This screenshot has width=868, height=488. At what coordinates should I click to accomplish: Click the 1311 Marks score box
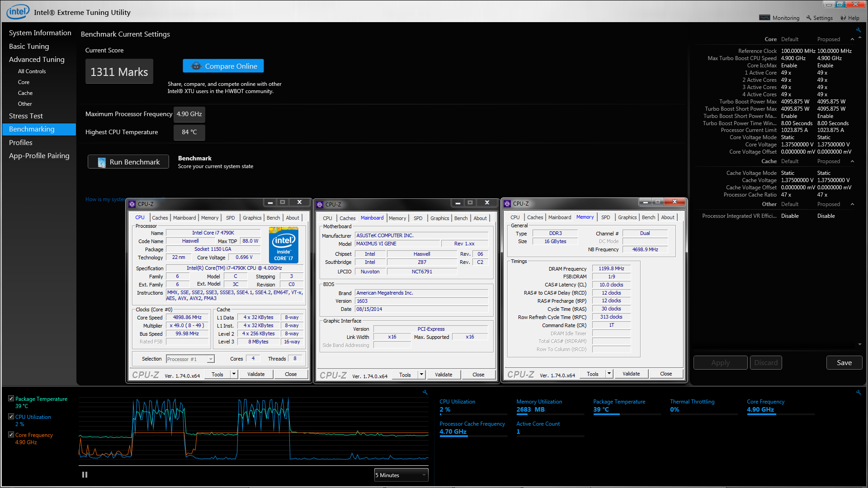[119, 71]
